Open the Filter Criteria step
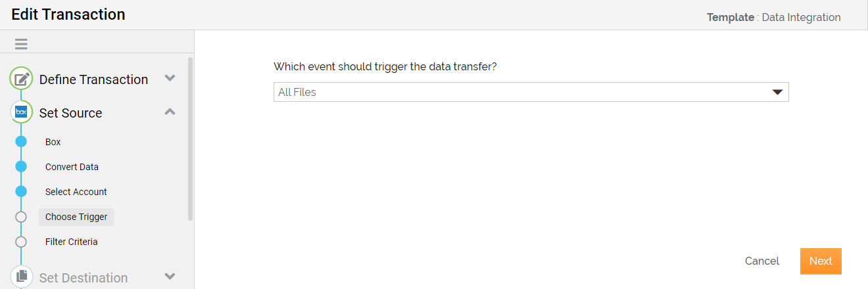Viewport: 868px width, 289px height. [x=71, y=242]
